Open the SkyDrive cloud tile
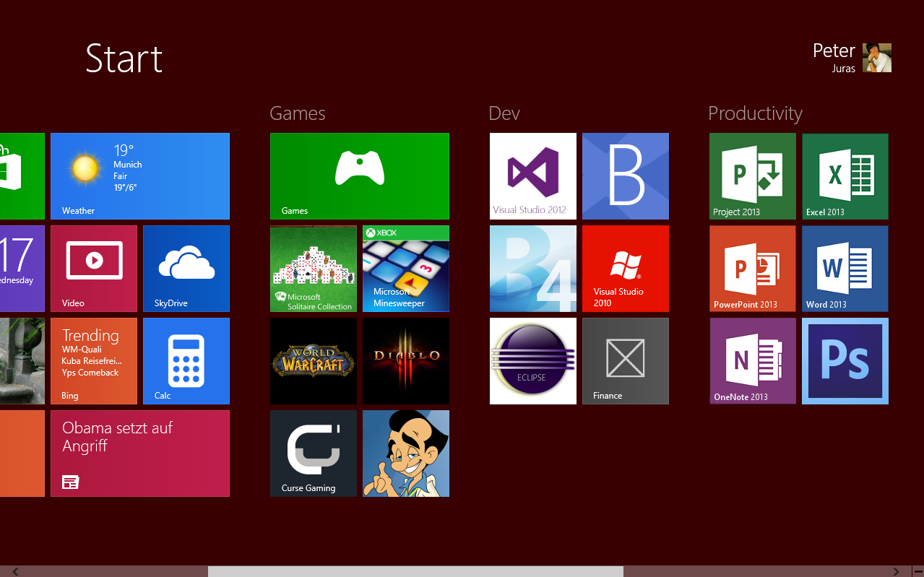The height and width of the screenshot is (577, 924). click(x=186, y=269)
